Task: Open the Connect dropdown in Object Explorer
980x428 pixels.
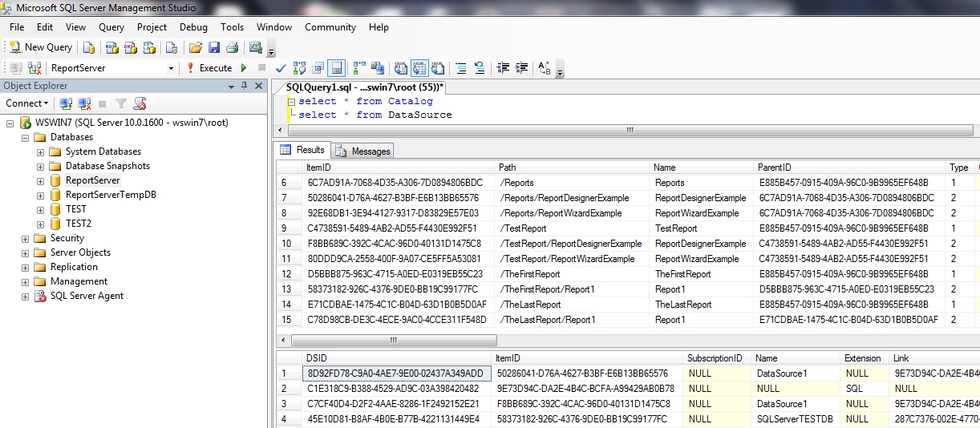Action: pyautogui.click(x=26, y=103)
